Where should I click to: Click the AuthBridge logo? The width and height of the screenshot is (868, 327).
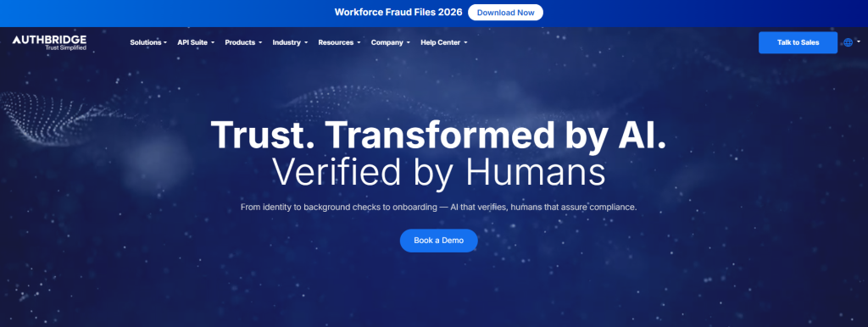(x=49, y=43)
